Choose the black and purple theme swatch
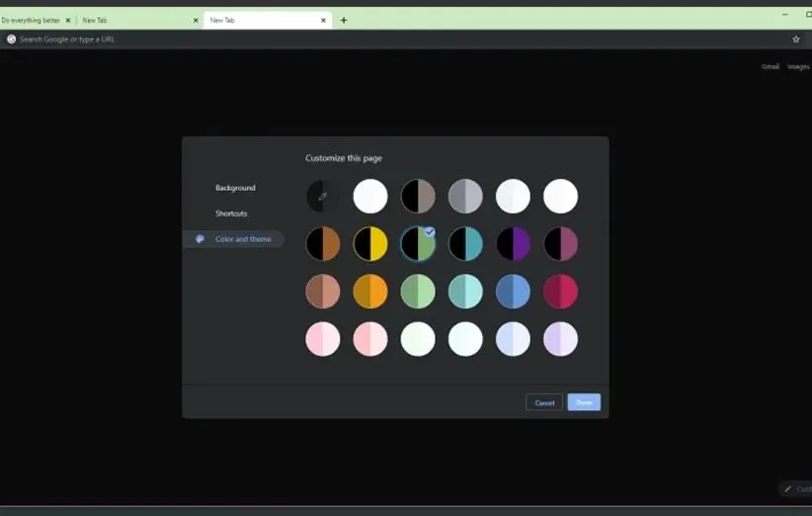The width and height of the screenshot is (812, 516). click(513, 244)
